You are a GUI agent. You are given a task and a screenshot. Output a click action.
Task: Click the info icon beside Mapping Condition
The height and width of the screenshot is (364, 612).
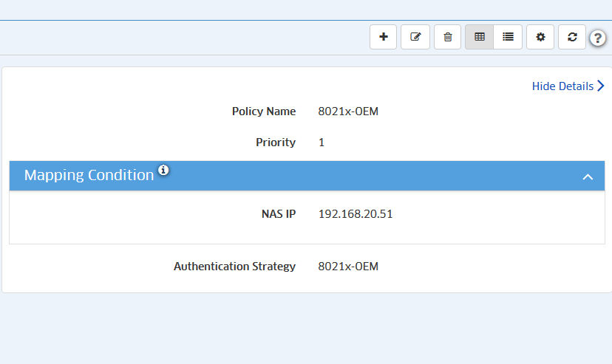pos(163,171)
